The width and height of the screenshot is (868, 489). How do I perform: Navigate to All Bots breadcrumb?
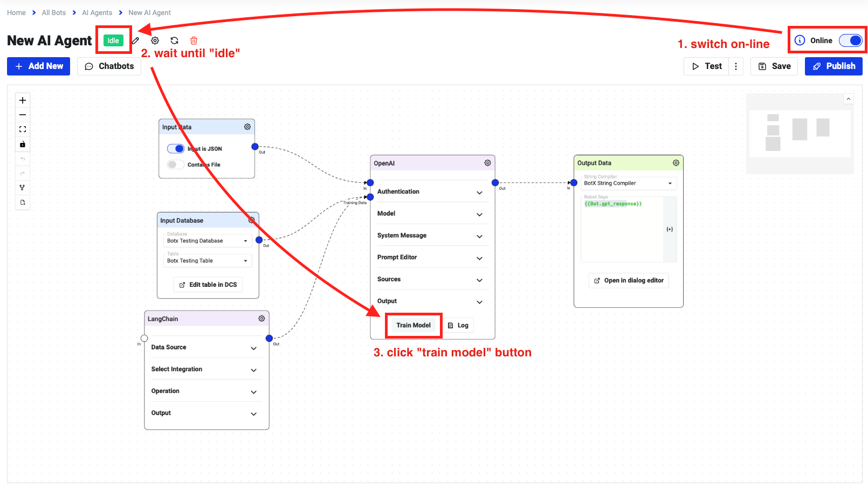53,12
